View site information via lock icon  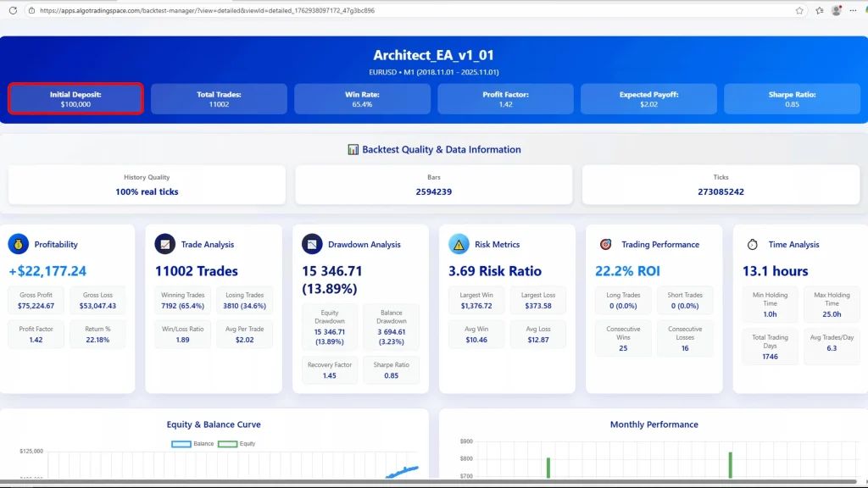coord(31,10)
